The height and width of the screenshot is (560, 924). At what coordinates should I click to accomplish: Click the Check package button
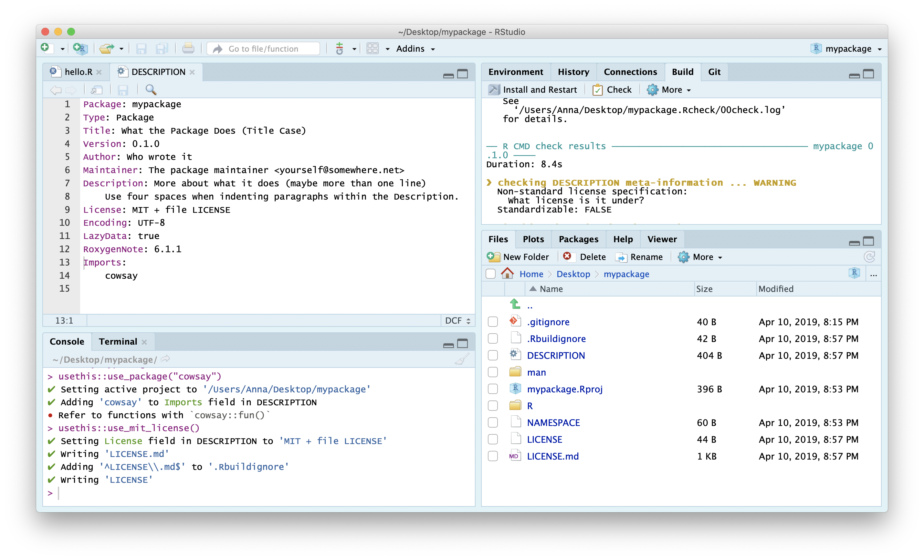[612, 89]
